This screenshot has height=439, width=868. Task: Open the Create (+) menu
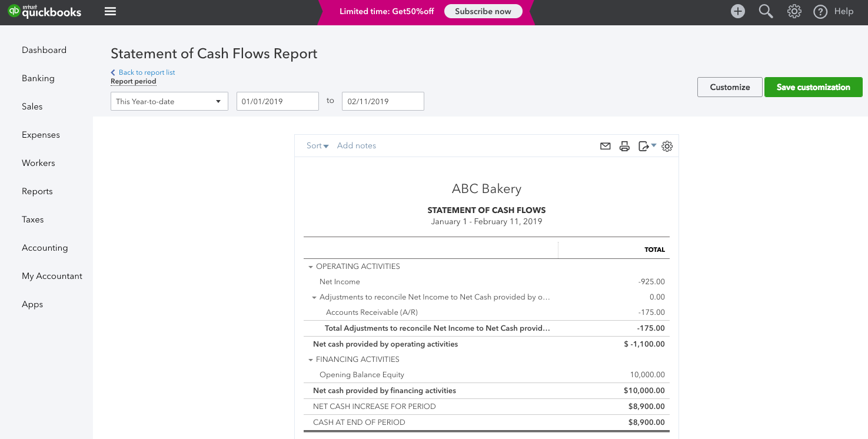click(737, 11)
